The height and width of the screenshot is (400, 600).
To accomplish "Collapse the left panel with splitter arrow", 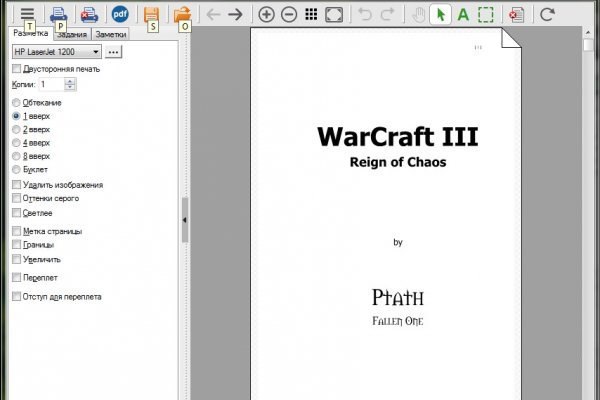I will coord(185,220).
